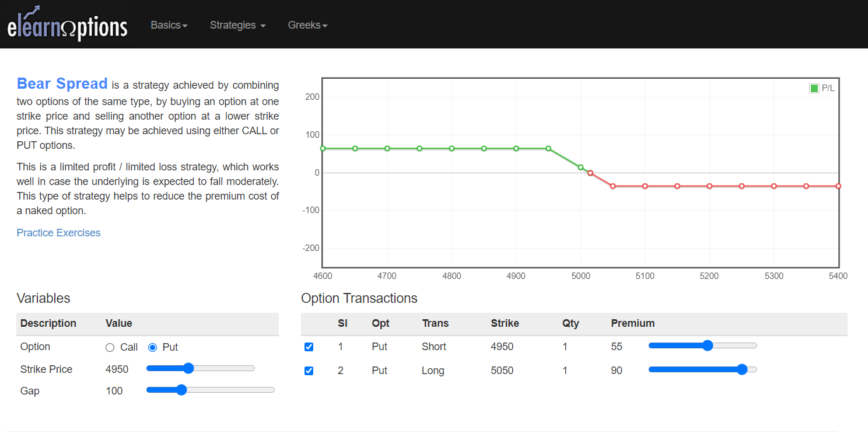868x433 pixels.
Task: Open the Basics dropdown menu
Action: click(x=169, y=25)
